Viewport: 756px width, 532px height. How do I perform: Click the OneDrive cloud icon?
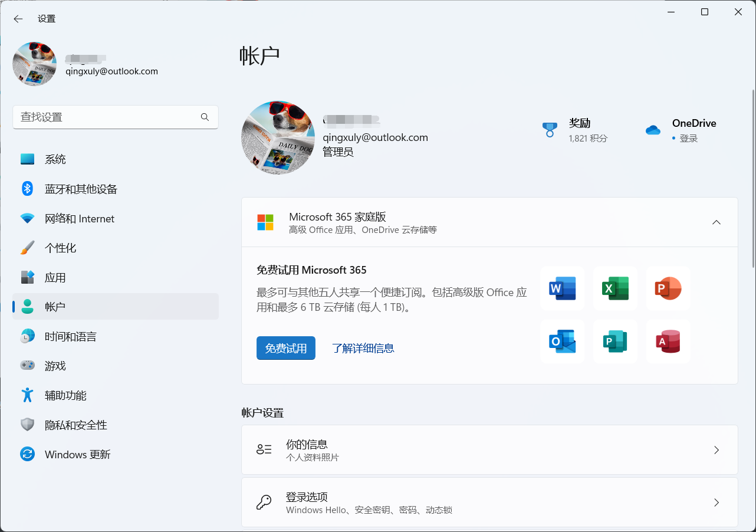coord(653,130)
